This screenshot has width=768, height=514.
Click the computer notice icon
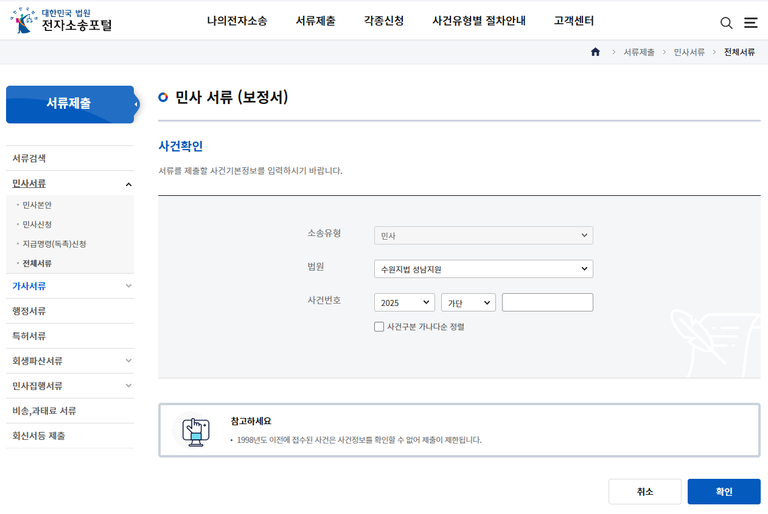click(x=196, y=429)
